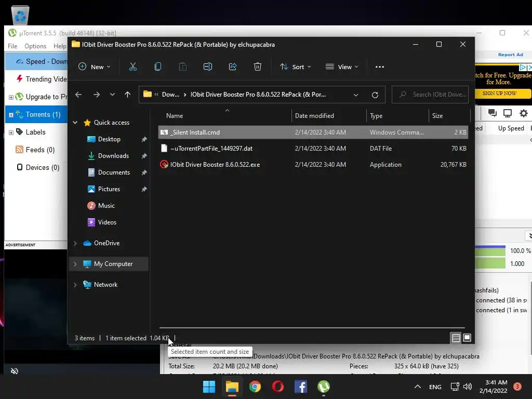The image size is (532, 399).
Task: Open the See more three-dots menu
Action: 380,67
